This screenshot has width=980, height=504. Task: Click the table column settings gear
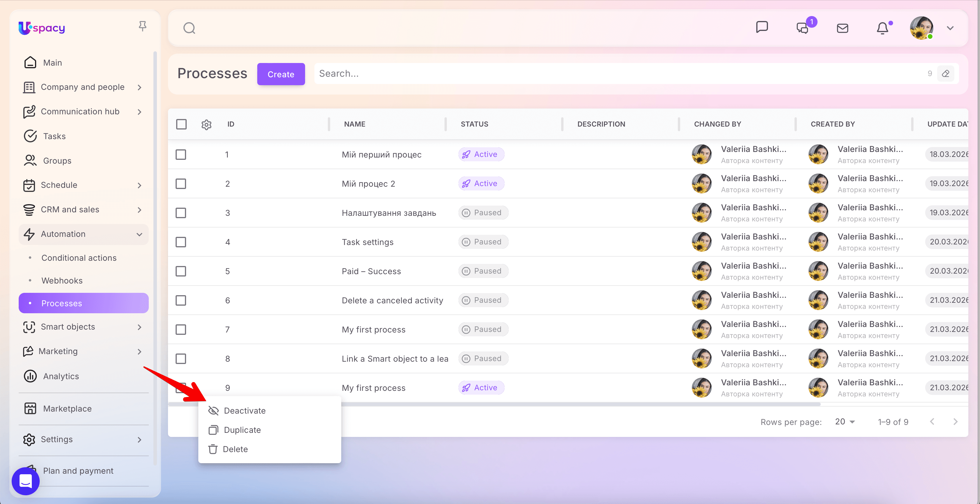coord(206,124)
